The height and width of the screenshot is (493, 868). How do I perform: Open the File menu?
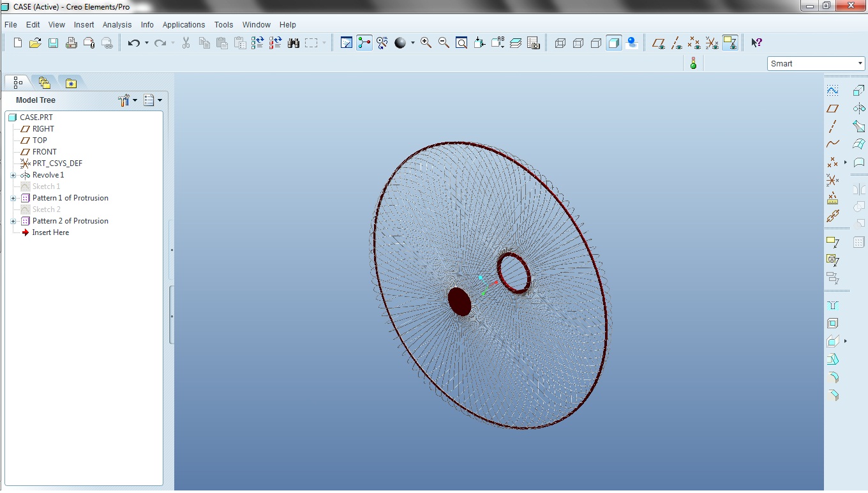[11, 24]
